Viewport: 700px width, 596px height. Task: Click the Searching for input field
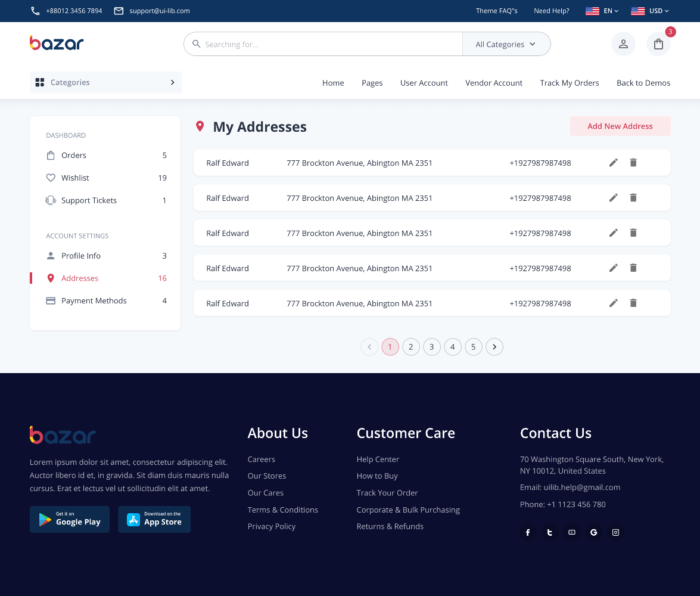click(328, 44)
